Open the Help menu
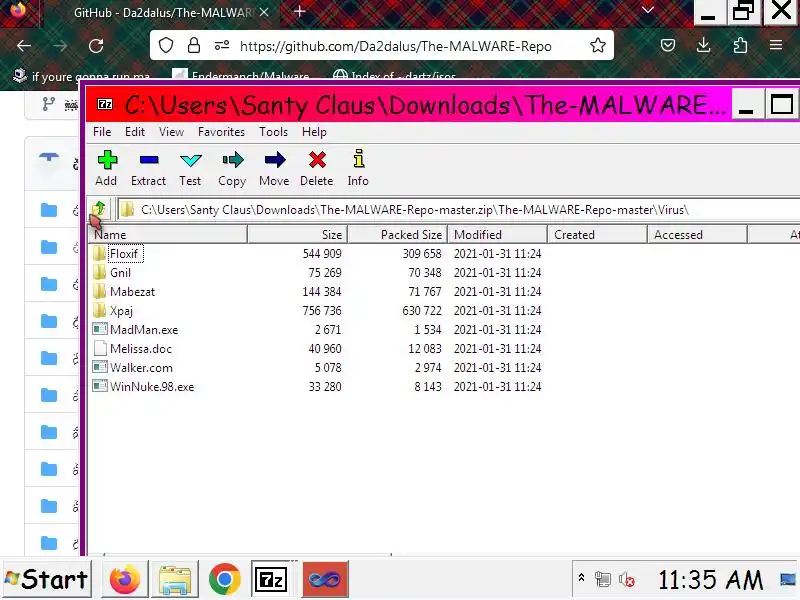Viewport: 800px width, 600px height. (x=314, y=132)
